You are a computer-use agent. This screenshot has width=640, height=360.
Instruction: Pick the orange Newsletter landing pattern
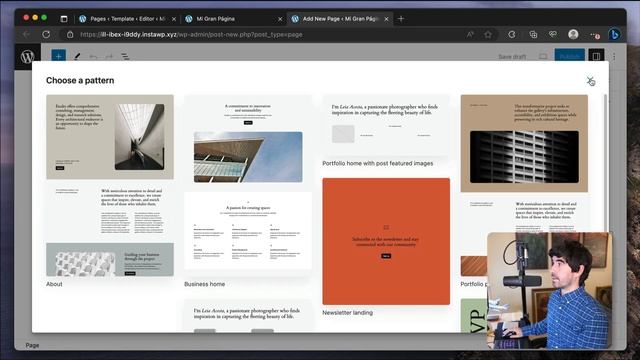click(386, 241)
